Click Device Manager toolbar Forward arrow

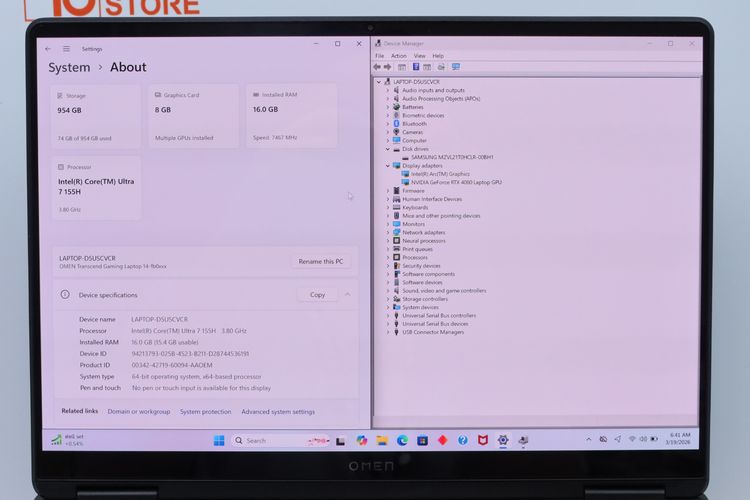pyautogui.click(x=388, y=67)
